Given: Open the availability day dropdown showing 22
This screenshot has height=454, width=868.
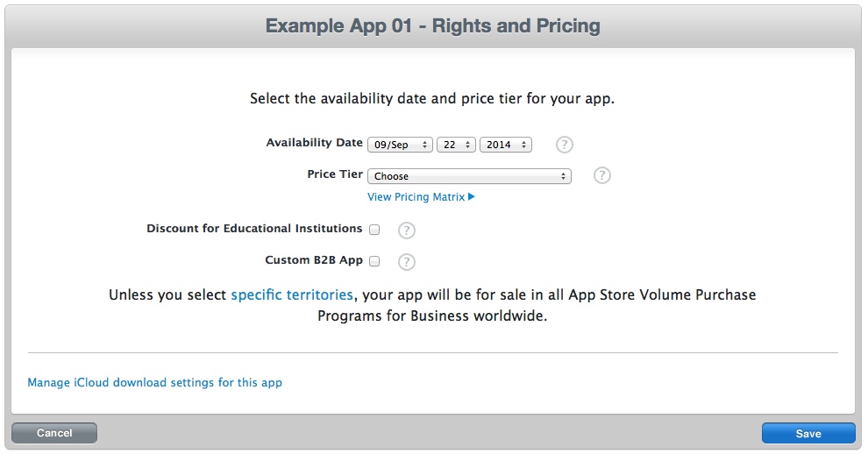Looking at the screenshot, I should (456, 145).
